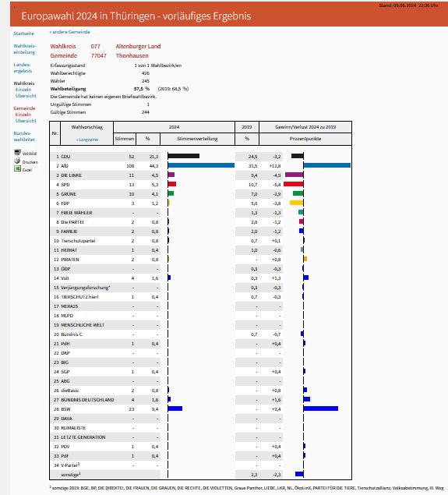Open the Startseite link
This screenshot has width=448, height=495.
23,34
